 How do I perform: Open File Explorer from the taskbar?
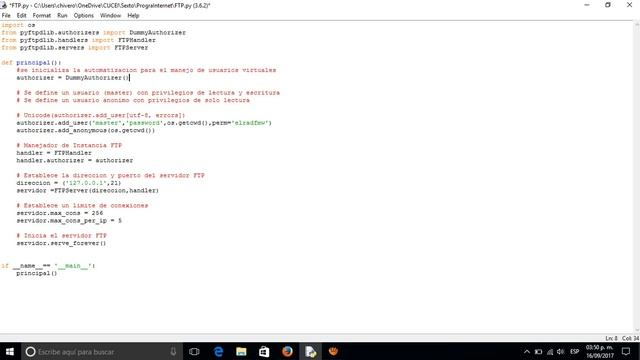pyautogui.click(x=241, y=351)
